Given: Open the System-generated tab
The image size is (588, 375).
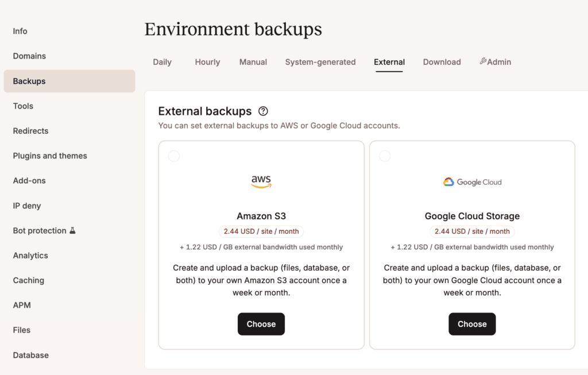Looking at the screenshot, I should point(320,62).
